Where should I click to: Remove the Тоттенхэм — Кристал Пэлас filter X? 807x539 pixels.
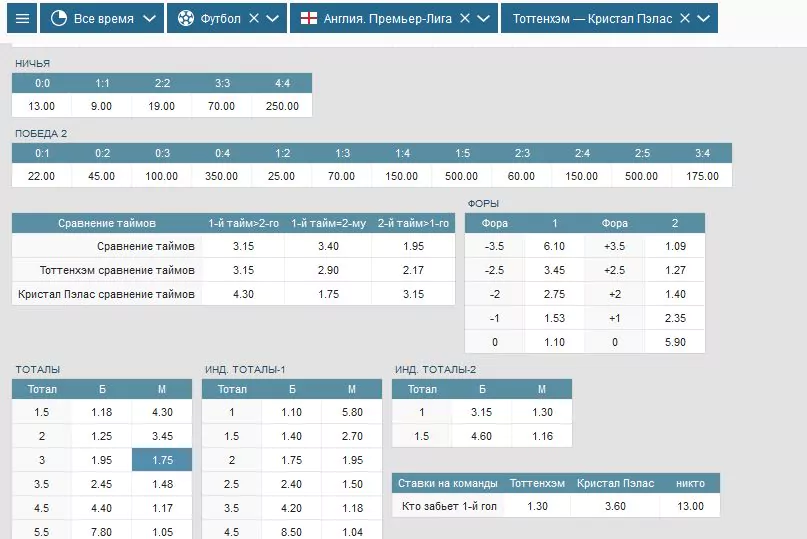[x=685, y=19]
